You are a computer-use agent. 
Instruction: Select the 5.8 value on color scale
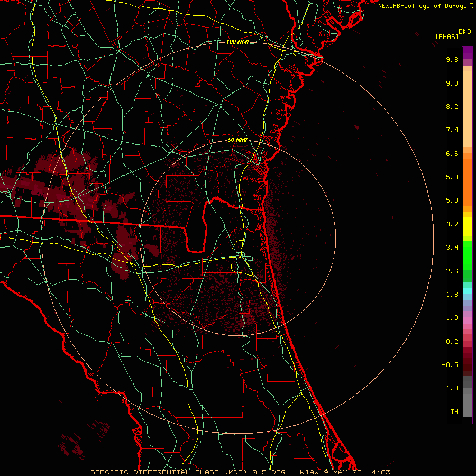click(x=452, y=177)
